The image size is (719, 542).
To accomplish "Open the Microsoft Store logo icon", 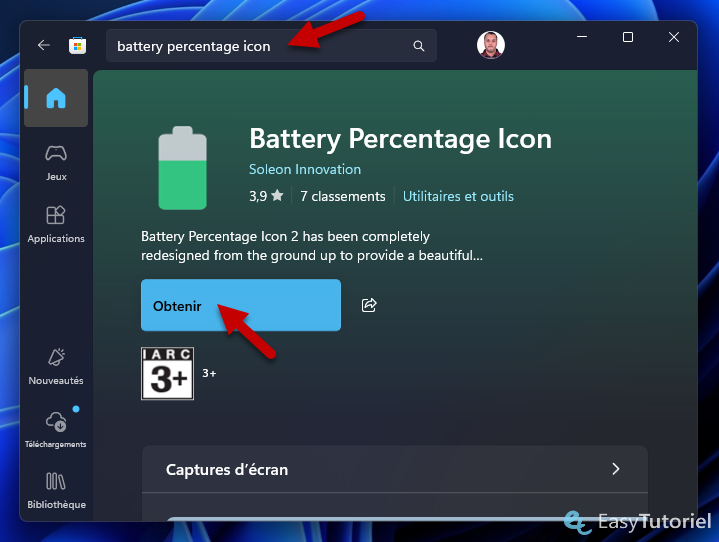I will 77,45.
